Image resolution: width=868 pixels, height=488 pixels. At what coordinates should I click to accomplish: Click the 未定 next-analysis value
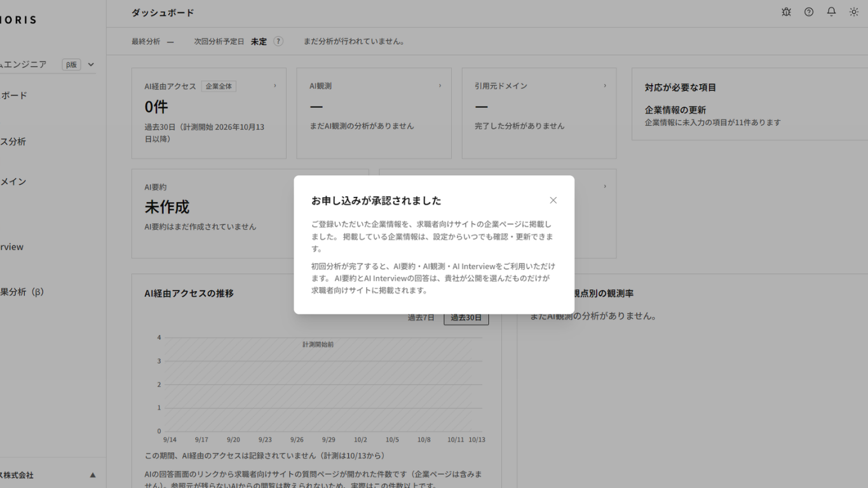(x=259, y=41)
